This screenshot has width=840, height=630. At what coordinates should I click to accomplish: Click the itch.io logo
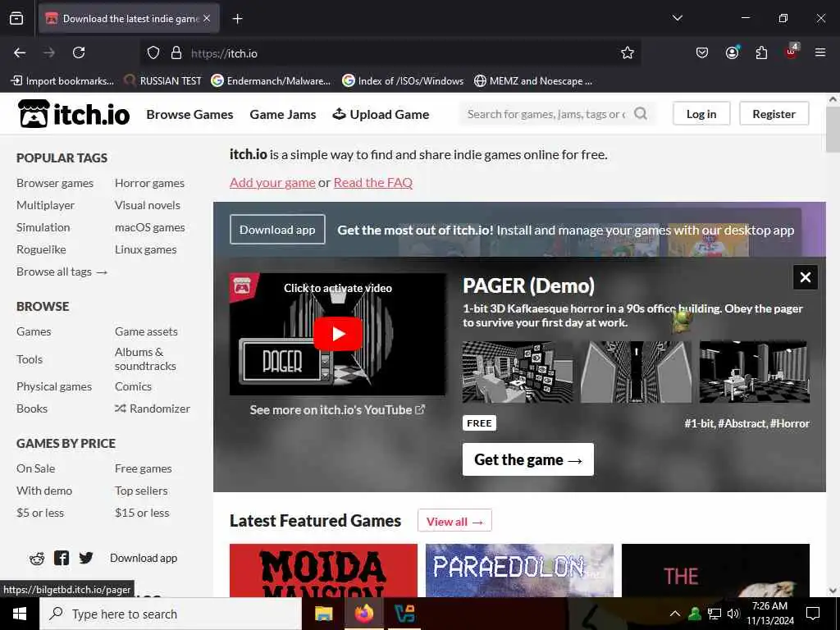[x=74, y=113]
